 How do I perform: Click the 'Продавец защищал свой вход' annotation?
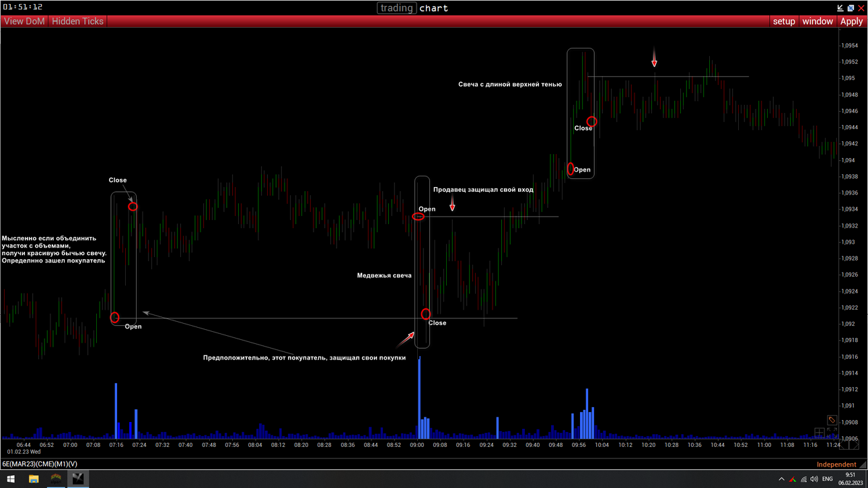click(483, 190)
